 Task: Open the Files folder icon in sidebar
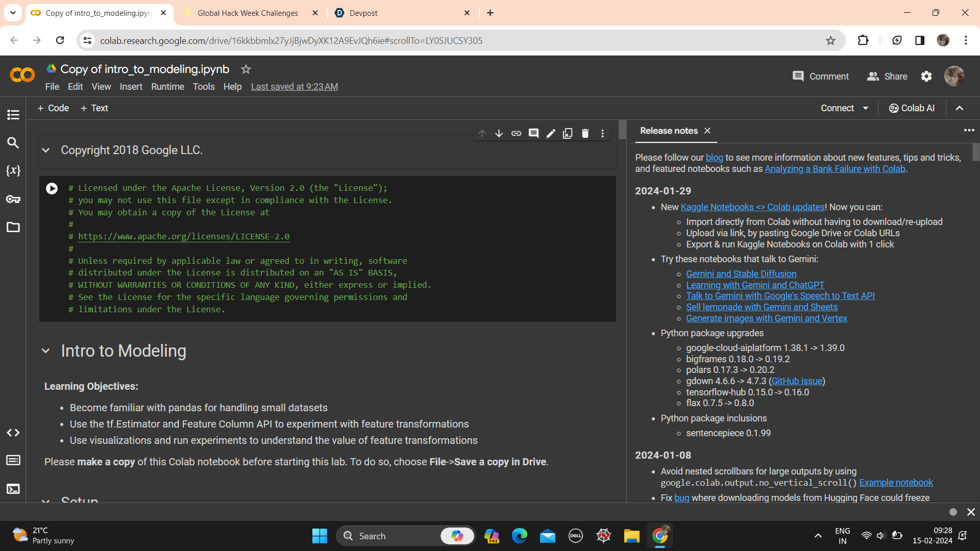pyautogui.click(x=13, y=227)
